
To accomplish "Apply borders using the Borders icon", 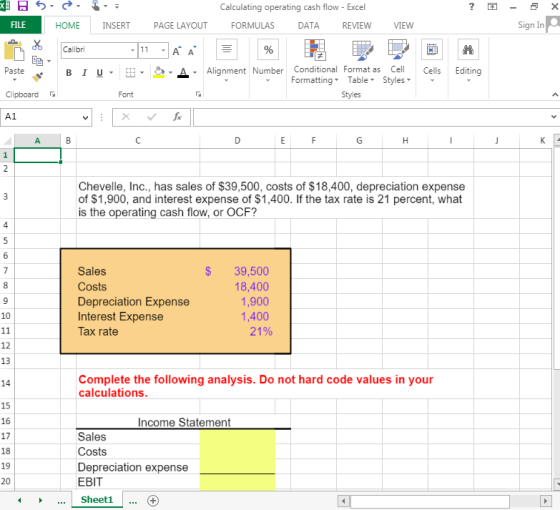I will 130,73.
